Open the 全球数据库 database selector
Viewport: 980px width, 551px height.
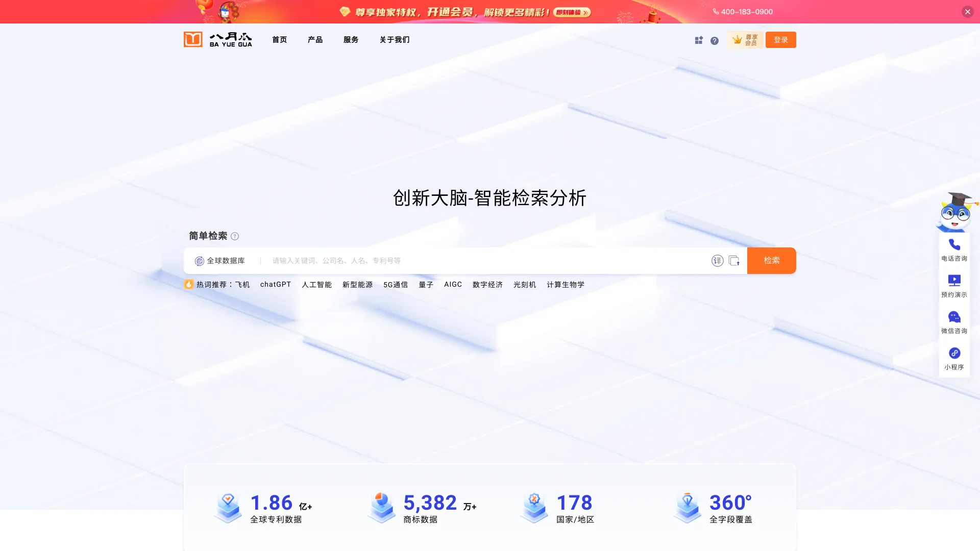(x=222, y=260)
